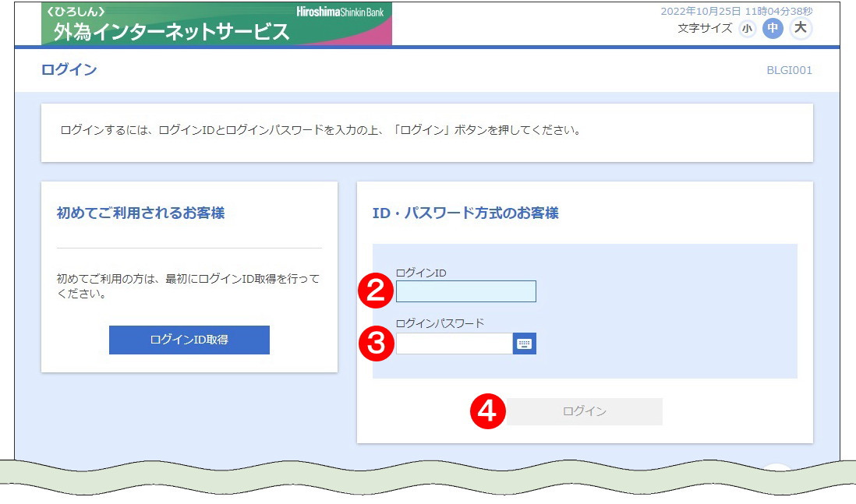Open the software keyboard for password entry
The width and height of the screenshot is (856, 504).
524,344
